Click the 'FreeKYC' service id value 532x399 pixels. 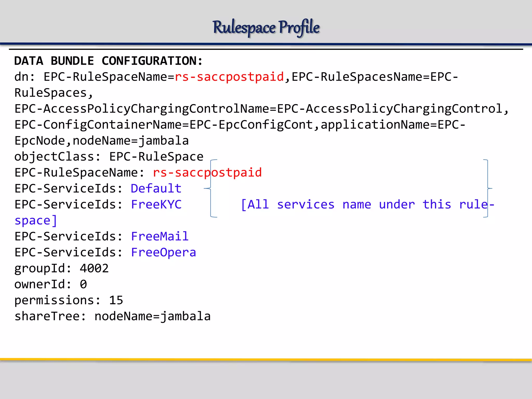pyautogui.click(x=156, y=204)
